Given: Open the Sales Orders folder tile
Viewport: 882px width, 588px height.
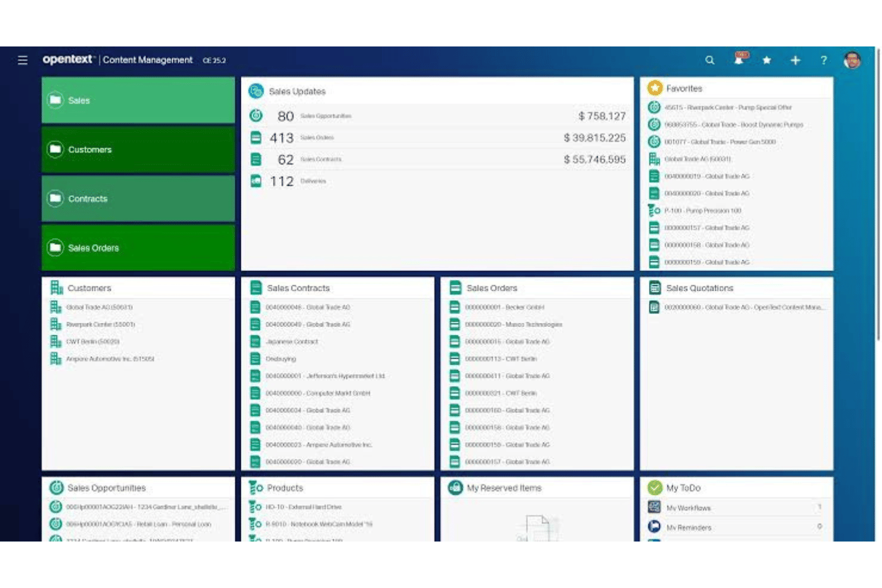Looking at the screenshot, I should click(x=138, y=247).
